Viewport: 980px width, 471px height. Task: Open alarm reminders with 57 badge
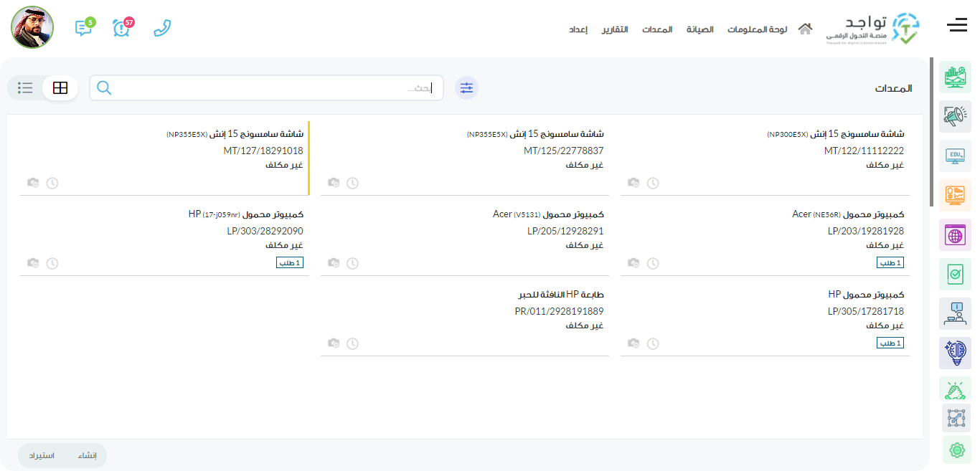122,28
